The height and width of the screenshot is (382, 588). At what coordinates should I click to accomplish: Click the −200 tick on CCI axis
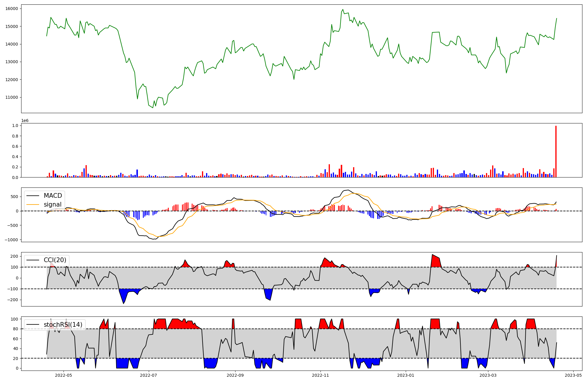point(12,300)
